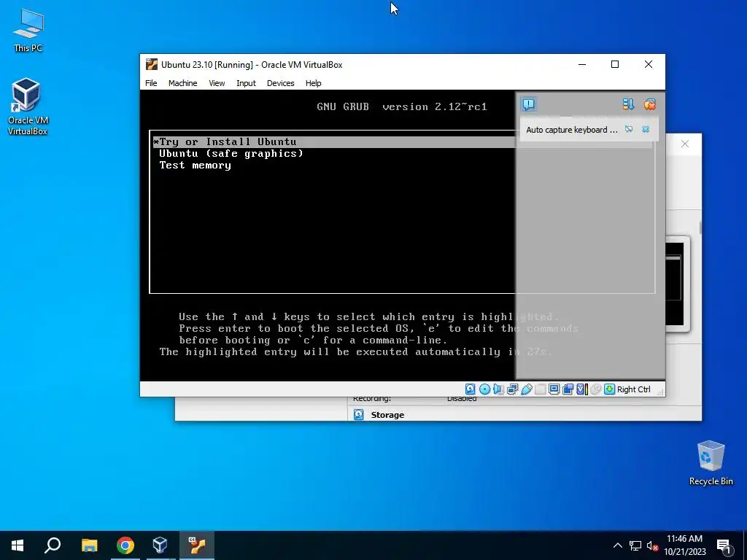Click the keyboard capture green arrow icon
This screenshot has width=747, height=560.
609,389
